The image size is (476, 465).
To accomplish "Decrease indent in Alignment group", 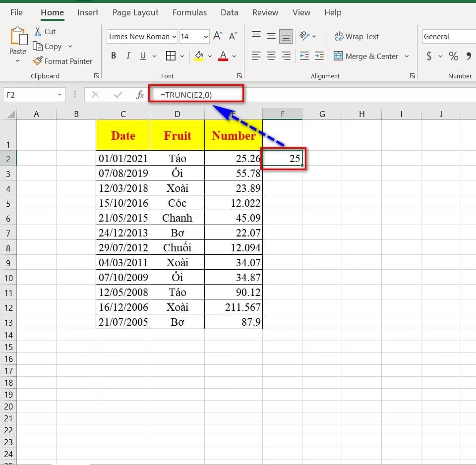I will click(304, 56).
